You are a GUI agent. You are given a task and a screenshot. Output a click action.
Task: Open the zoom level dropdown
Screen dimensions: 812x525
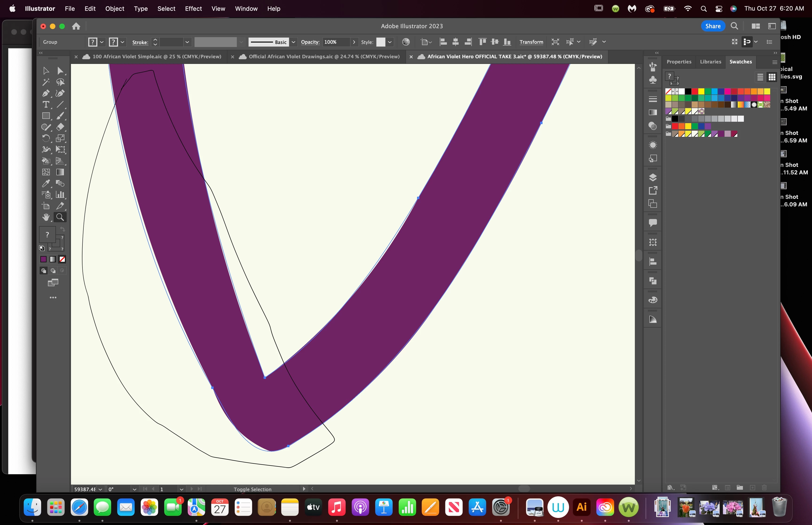[x=101, y=489]
